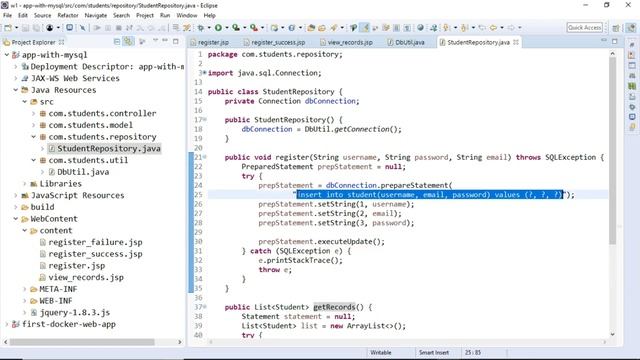Maximize the editor area
The width and height of the screenshot is (640, 360).
[615, 41]
